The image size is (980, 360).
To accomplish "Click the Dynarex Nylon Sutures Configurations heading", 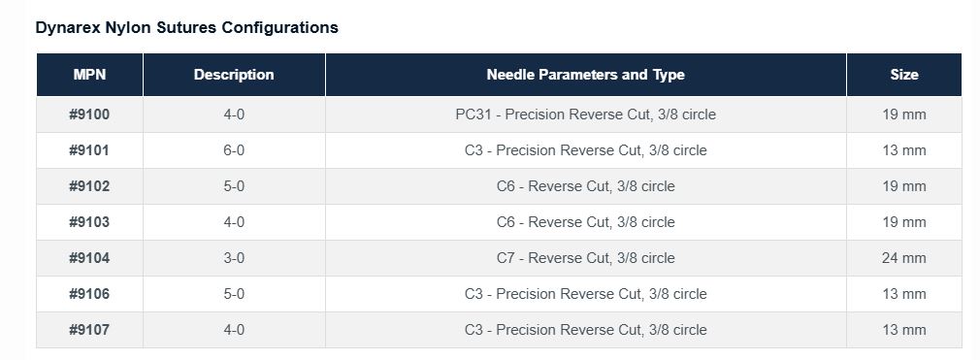I will (187, 27).
